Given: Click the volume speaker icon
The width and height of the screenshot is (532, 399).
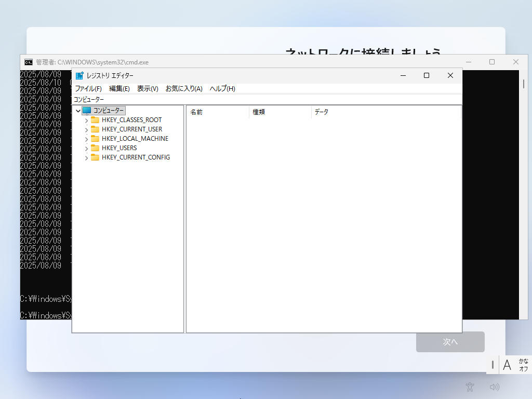Looking at the screenshot, I should click(x=495, y=387).
